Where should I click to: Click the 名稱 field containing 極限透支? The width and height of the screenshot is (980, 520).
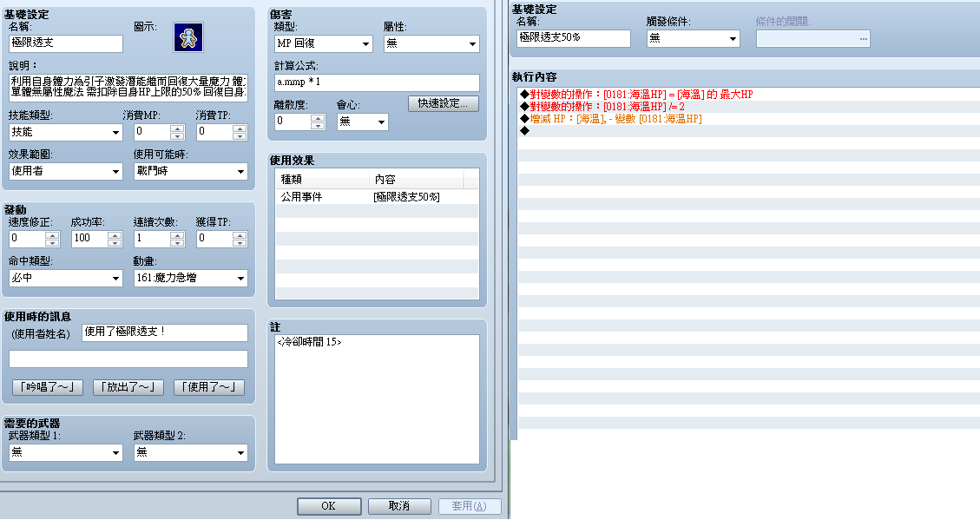tap(66, 43)
